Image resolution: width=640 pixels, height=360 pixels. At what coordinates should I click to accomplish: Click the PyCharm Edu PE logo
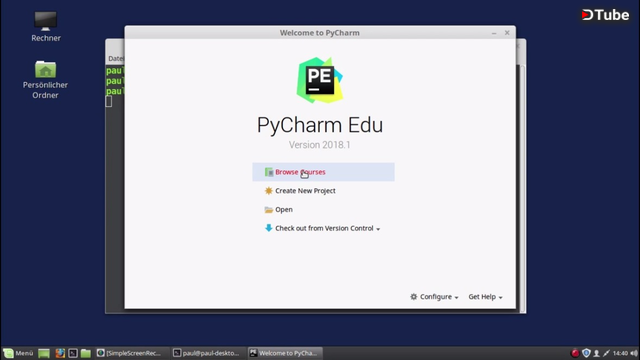click(320, 80)
